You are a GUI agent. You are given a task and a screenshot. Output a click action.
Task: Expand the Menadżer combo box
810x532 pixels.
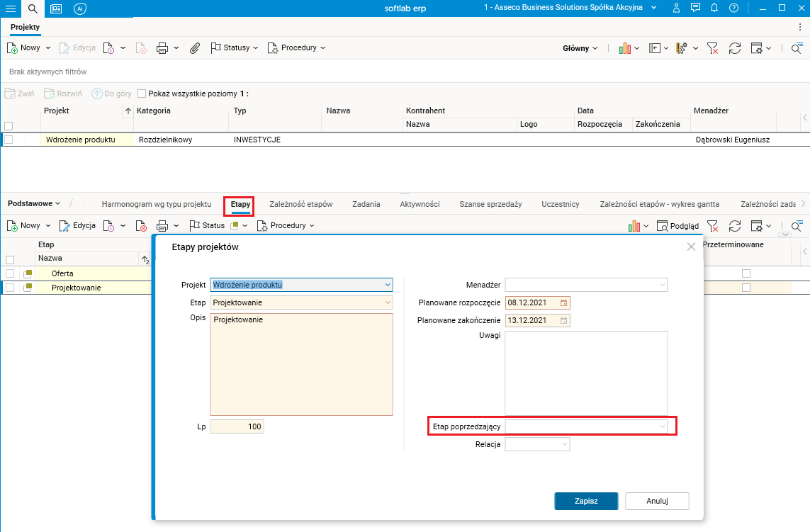point(663,285)
